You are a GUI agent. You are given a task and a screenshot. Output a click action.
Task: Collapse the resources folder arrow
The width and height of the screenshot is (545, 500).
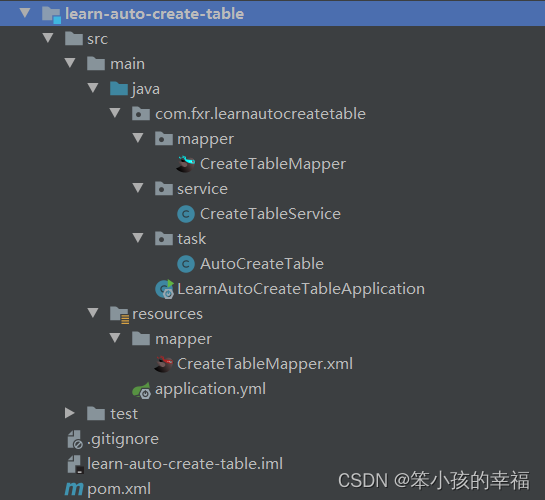(x=93, y=313)
